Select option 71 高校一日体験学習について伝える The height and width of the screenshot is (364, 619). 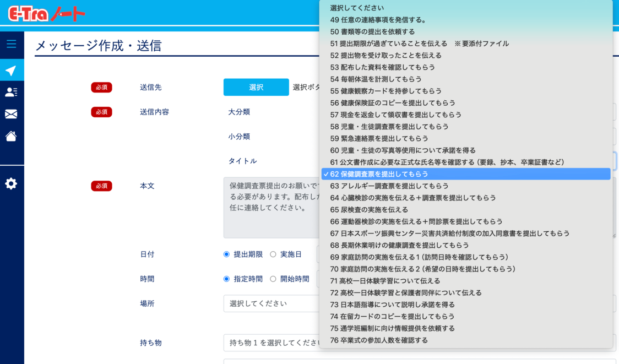pyautogui.click(x=466, y=281)
